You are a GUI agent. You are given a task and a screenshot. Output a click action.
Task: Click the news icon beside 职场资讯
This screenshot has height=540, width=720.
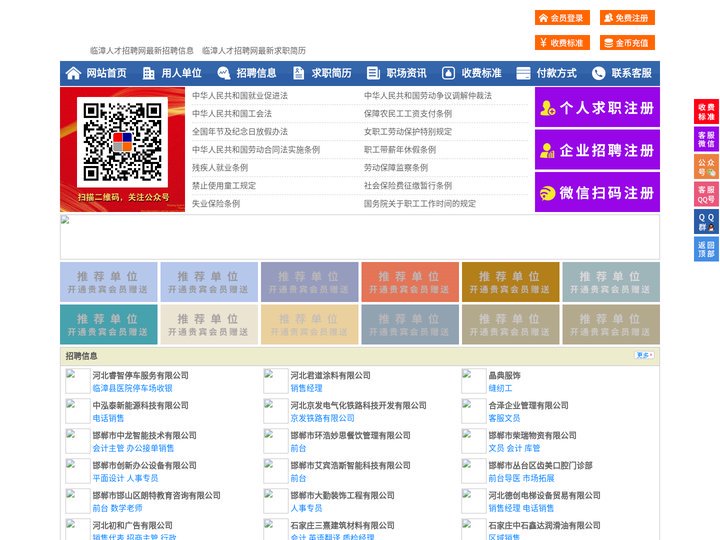click(x=373, y=73)
